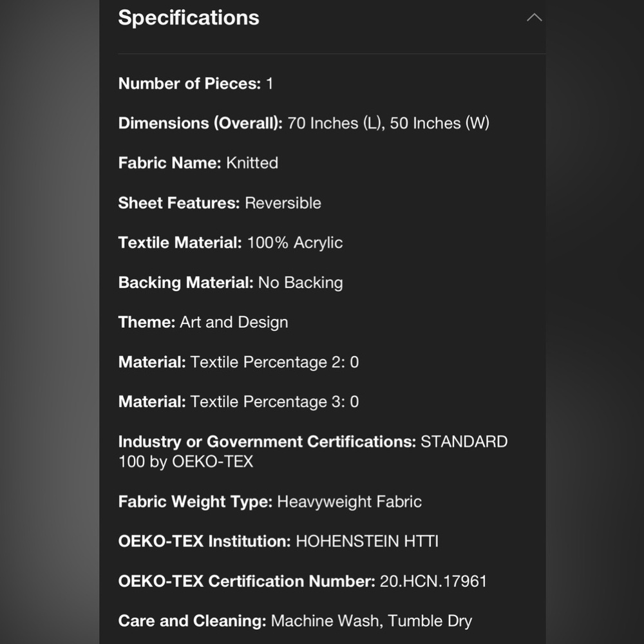Click the Textile Percentage 2 row
This screenshot has width=644, height=644.
(239, 362)
